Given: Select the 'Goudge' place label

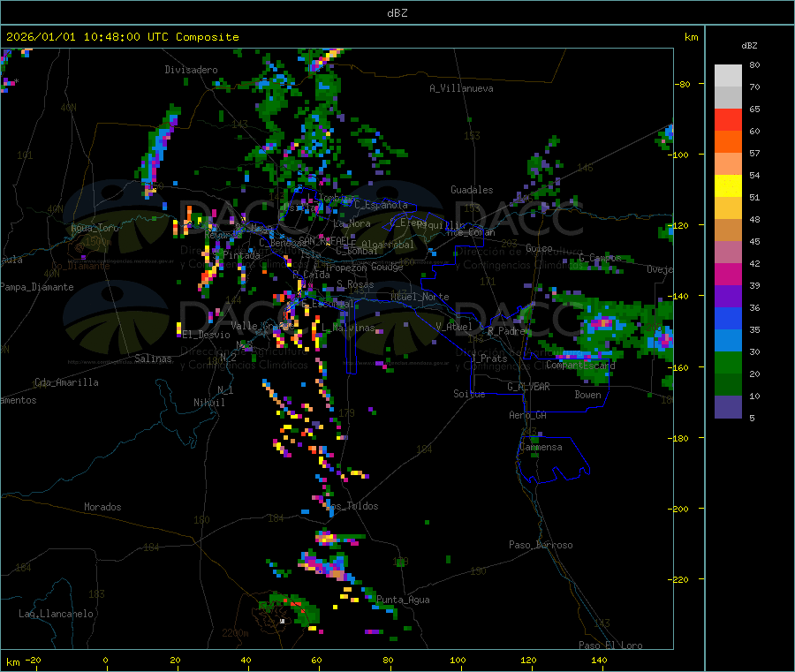Looking at the screenshot, I should (x=387, y=267).
